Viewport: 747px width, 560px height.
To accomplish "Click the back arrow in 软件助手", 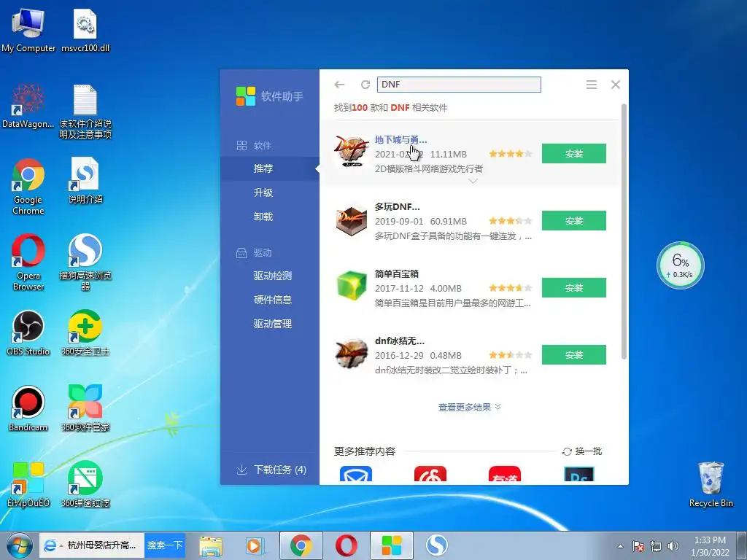I will [339, 85].
